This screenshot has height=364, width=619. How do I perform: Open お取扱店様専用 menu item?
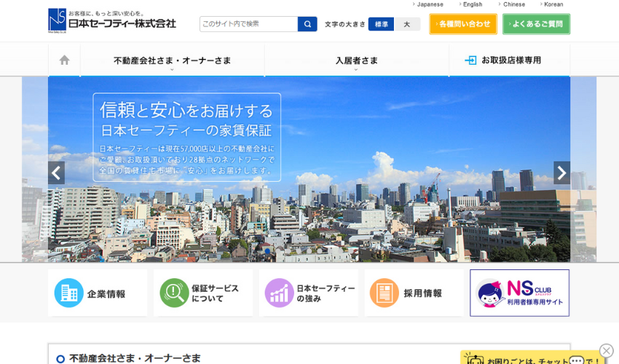tap(510, 60)
